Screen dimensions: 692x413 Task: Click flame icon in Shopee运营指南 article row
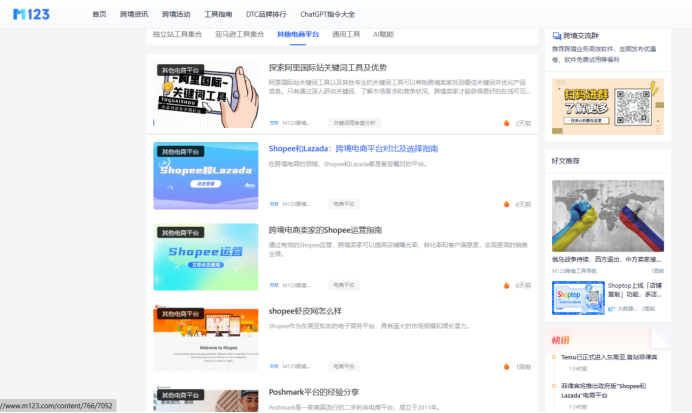pos(507,285)
